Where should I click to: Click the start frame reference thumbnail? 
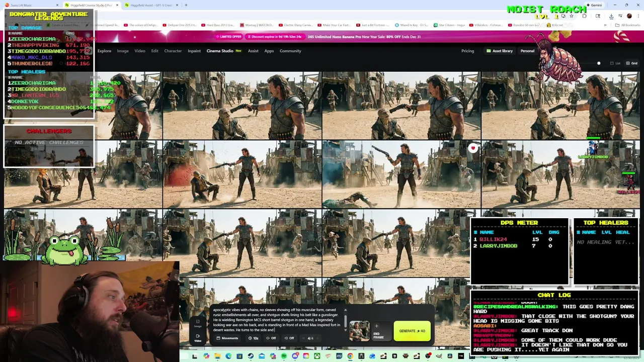click(360, 331)
